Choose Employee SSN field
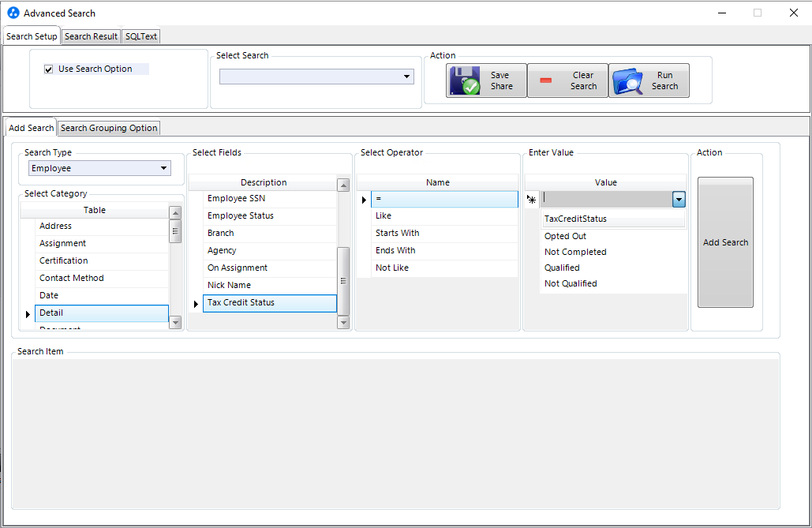The image size is (812, 528). 269,198
